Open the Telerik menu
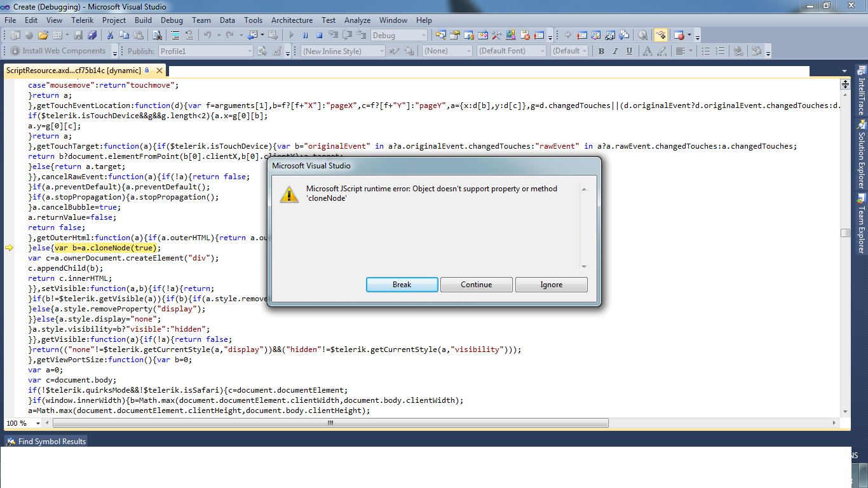 (x=83, y=20)
